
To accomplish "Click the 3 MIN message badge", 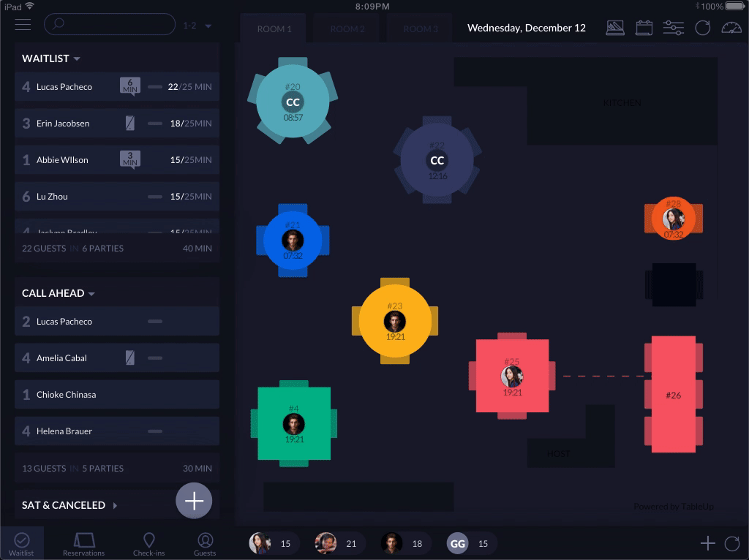I will pos(130,159).
